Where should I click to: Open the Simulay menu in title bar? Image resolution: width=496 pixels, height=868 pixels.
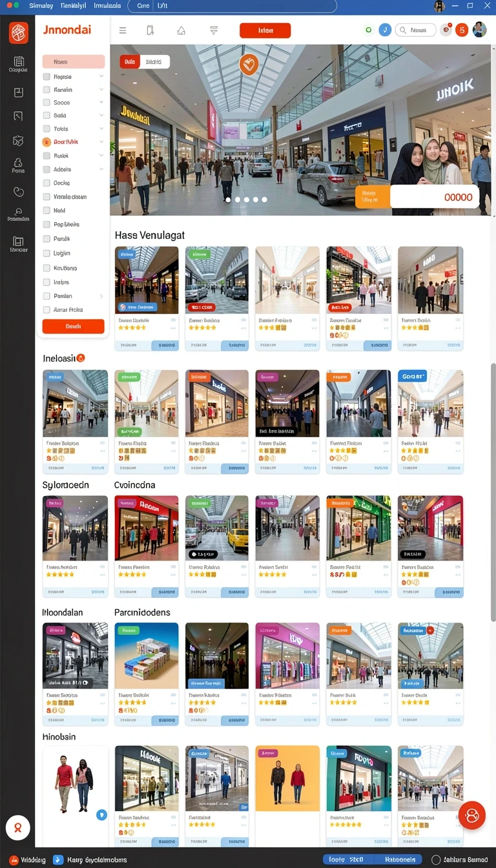[41, 5]
